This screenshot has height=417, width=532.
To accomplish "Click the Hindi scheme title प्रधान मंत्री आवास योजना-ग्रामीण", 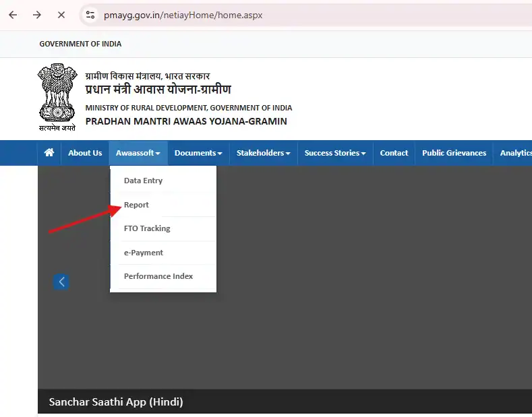I will 158,90.
